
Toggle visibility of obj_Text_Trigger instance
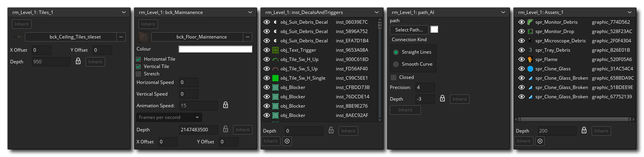point(267,50)
